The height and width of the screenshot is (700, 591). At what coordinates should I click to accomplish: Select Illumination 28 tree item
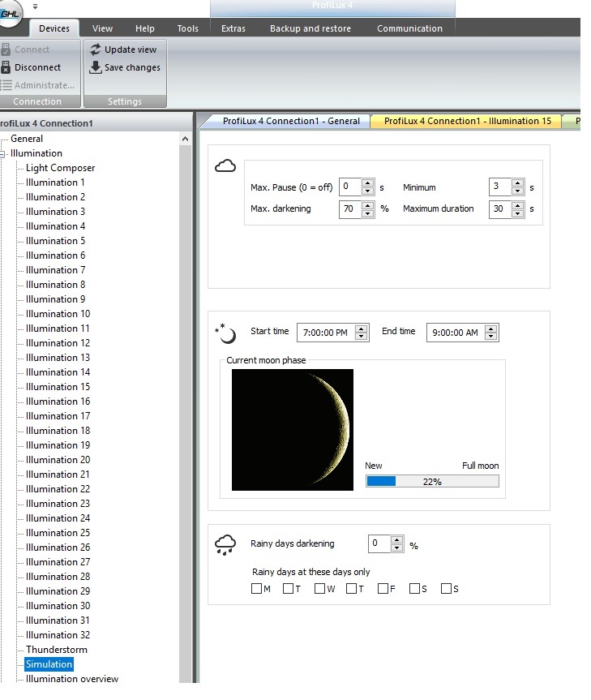(x=58, y=577)
